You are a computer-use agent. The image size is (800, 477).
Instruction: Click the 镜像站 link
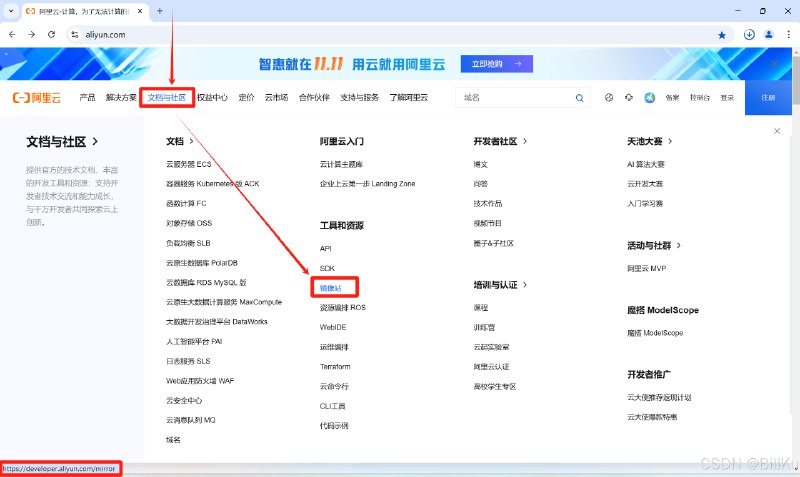click(331, 287)
